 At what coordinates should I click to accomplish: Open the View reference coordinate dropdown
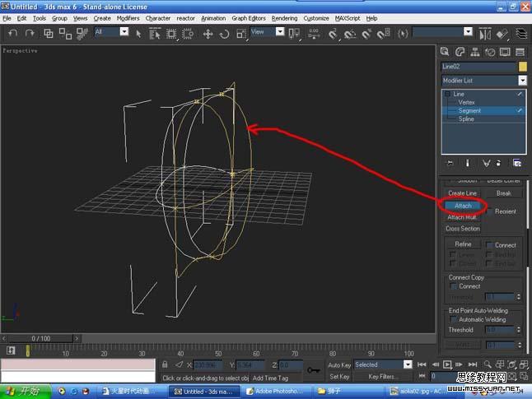click(x=280, y=31)
